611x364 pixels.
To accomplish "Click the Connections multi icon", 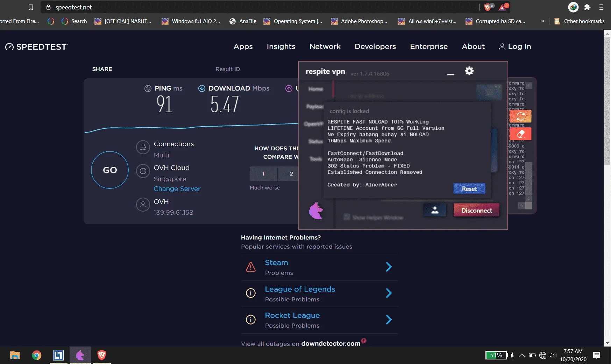I will pos(143,147).
